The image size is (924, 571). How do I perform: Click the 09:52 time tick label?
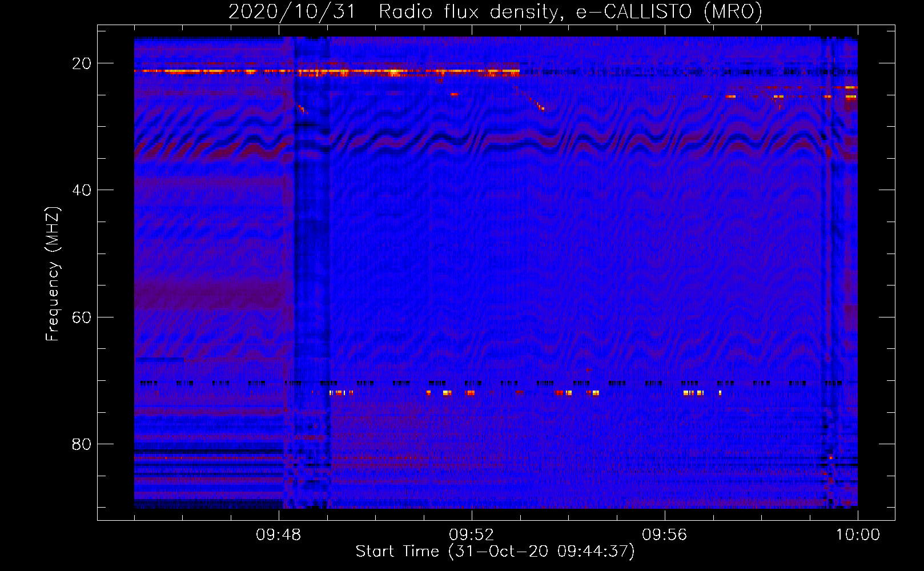click(472, 535)
